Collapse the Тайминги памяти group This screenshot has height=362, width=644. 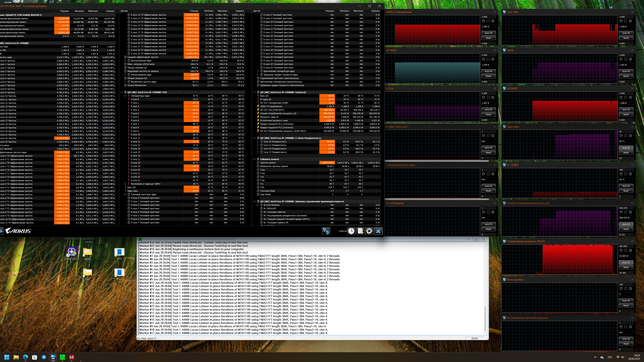pos(254,159)
